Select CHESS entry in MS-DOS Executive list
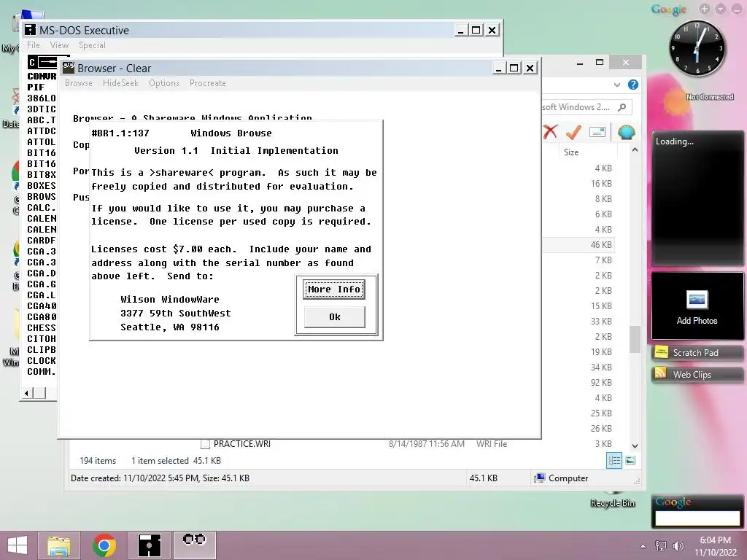 click(42, 328)
